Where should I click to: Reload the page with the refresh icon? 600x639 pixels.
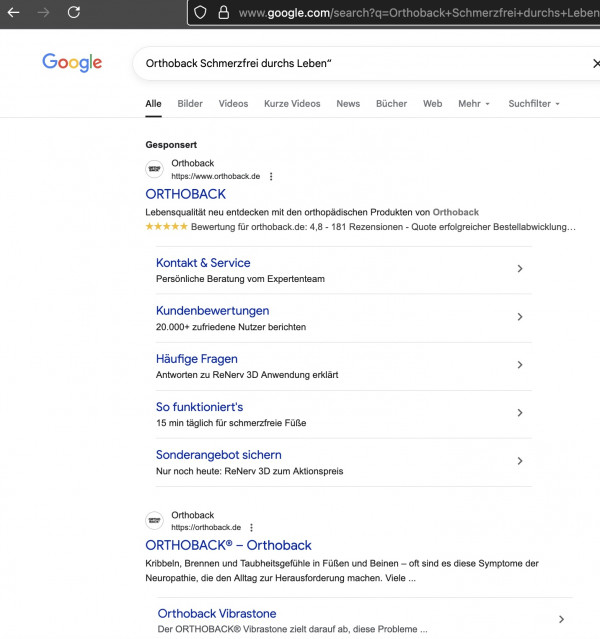click(x=74, y=12)
